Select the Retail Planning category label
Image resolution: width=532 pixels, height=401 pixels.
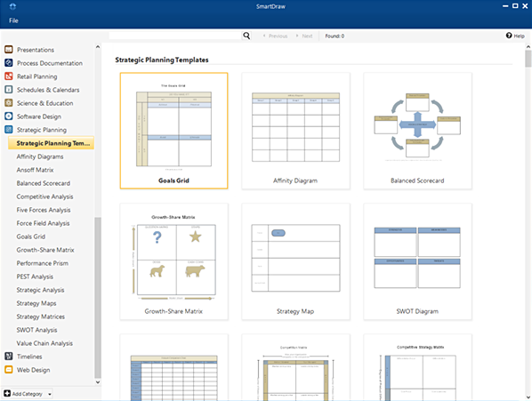coord(37,76)
